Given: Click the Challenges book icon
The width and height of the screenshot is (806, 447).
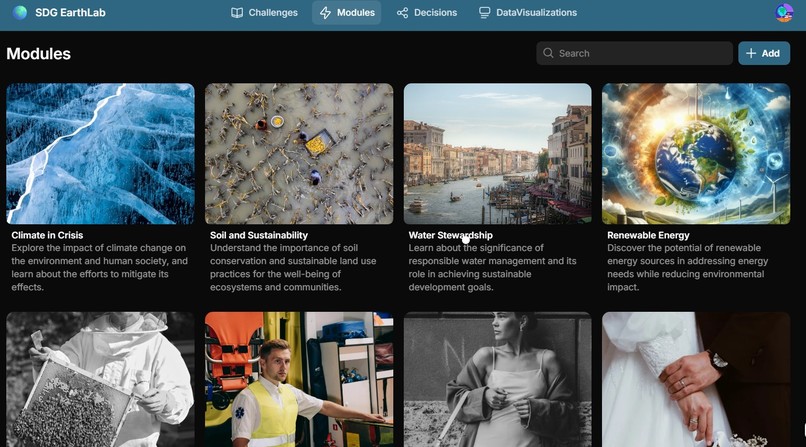Looking at the screenshot, I should click(237, 13).
